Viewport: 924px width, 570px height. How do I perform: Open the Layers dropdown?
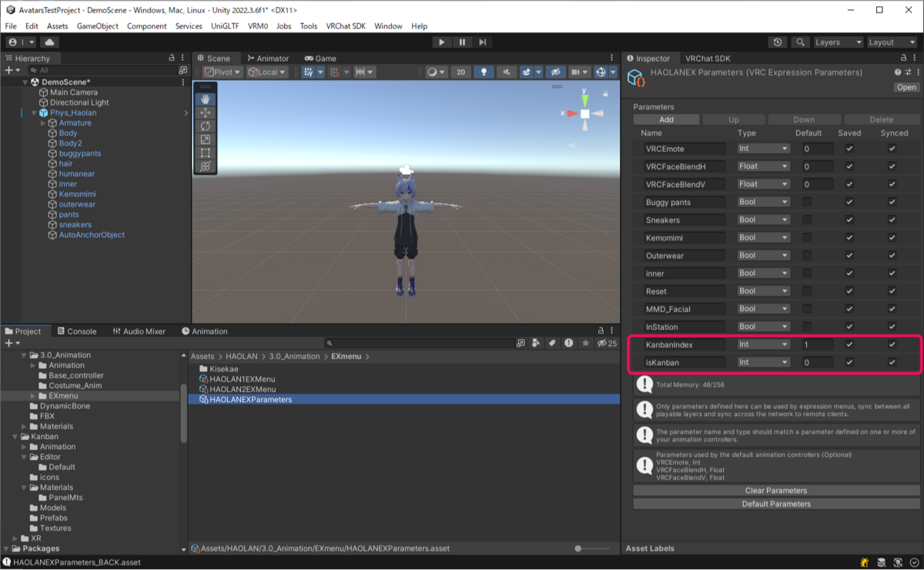point(838,42)
